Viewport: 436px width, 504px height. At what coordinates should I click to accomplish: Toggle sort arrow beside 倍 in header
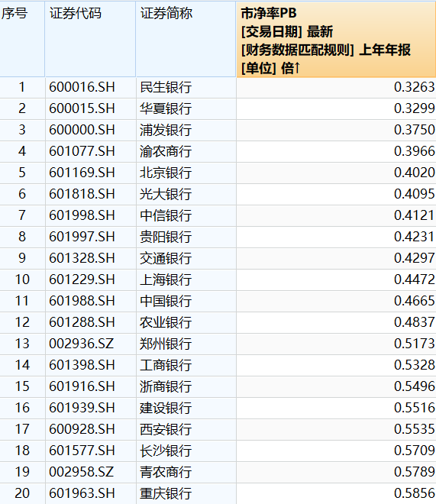click(297, 68)
